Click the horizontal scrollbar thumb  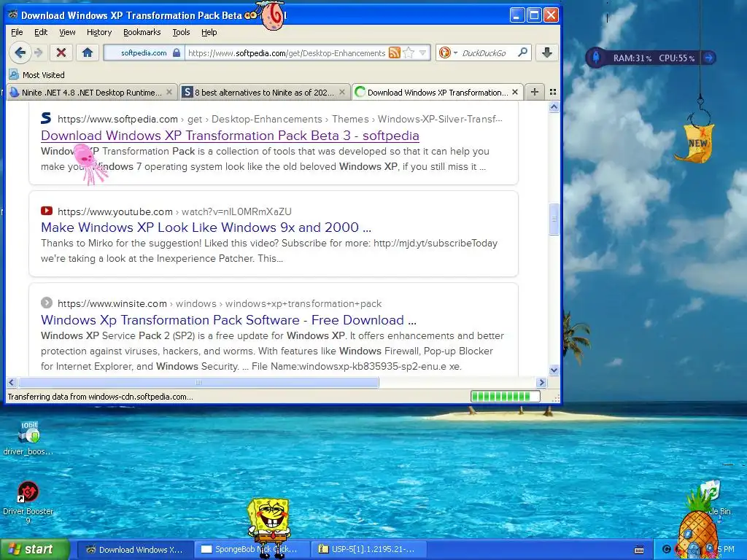pos(198,382)
